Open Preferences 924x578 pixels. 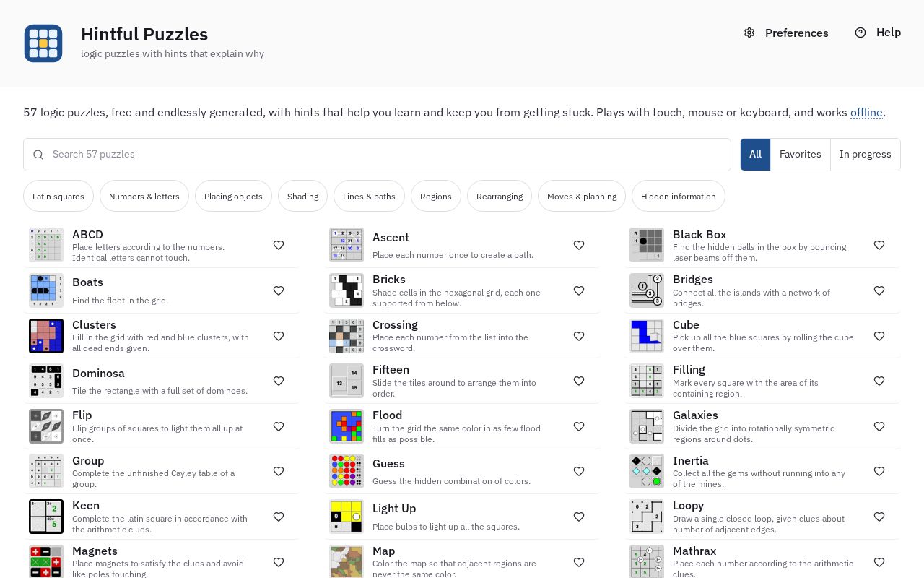tap(786, 33)
